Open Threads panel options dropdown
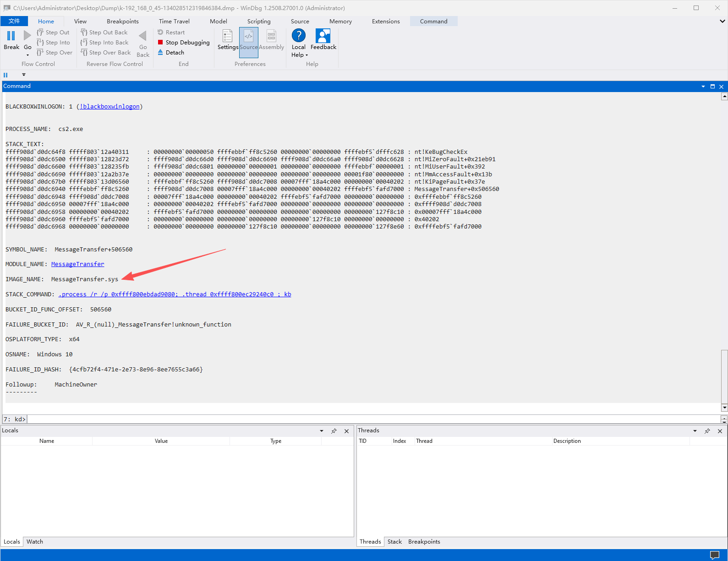728x561 pixels. (x=695, y=431)
